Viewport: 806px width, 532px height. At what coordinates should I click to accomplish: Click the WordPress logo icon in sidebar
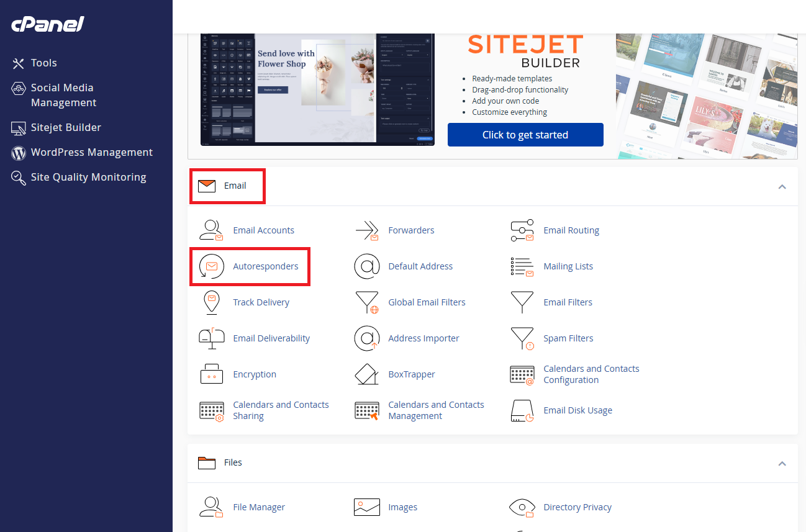point(19,153)
